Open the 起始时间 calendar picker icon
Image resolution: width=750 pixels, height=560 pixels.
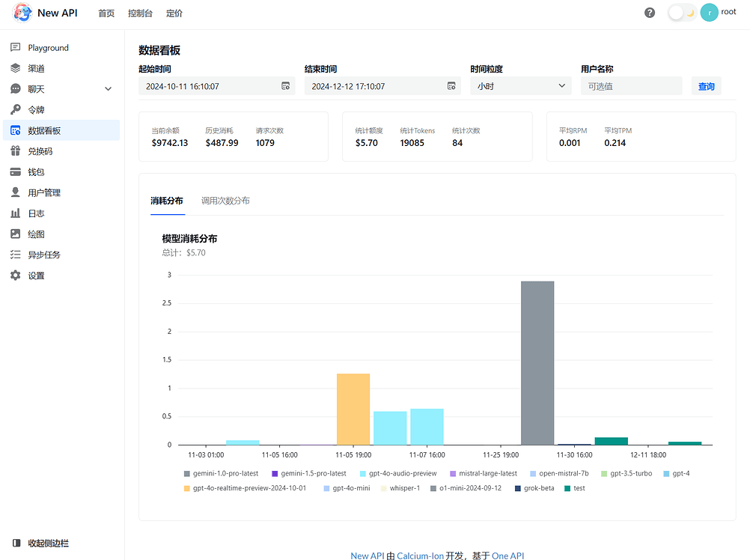click(286, 86)
